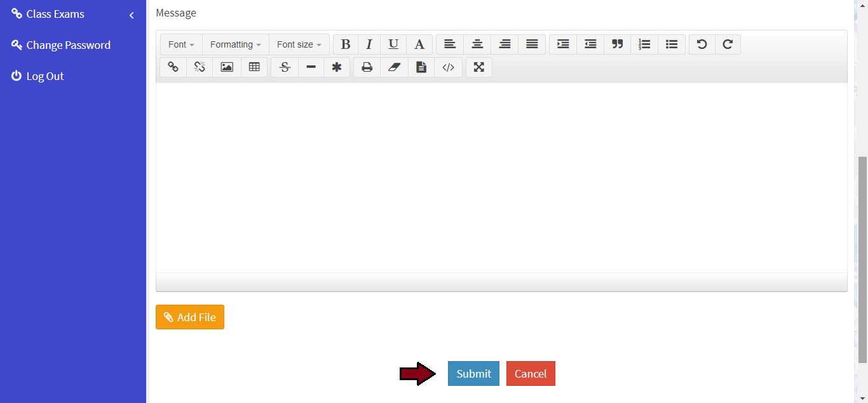Switch editor to fullscreen mode
This screenshot has height=403, width=868.
click(479, 67)
